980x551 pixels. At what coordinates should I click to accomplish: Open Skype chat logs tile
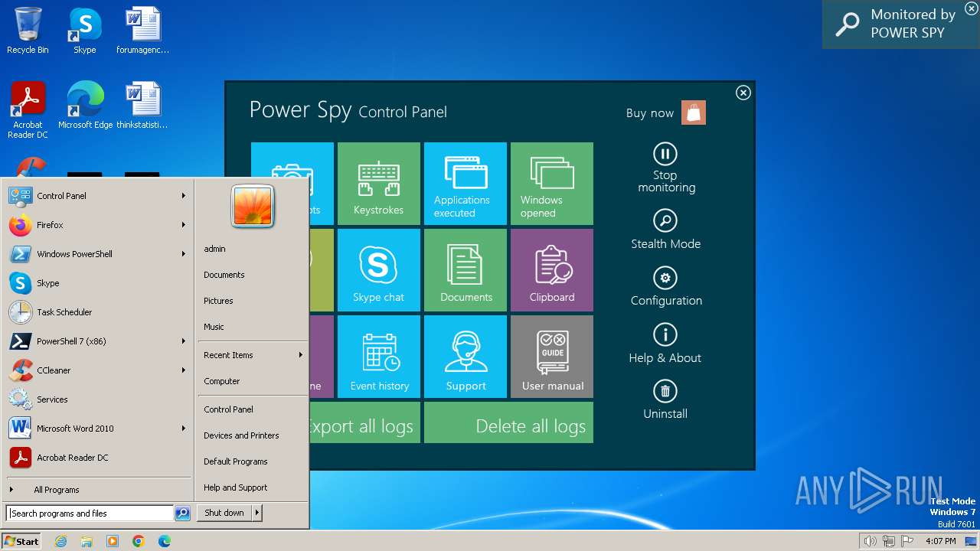click(x=379, y=270)
